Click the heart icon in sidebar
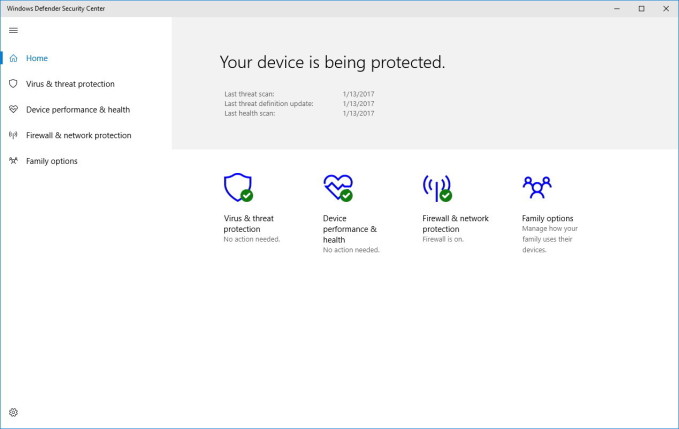This screenshot has width=679, height=429. (x=13, y=109)
